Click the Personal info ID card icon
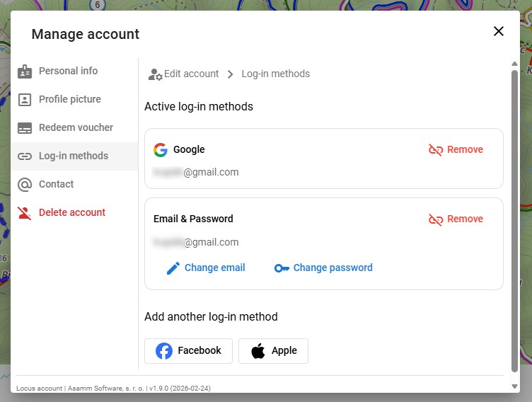Image resolution: width=532 pixels, height=402 pixels. pyautogui.click(x=25, y=71)
